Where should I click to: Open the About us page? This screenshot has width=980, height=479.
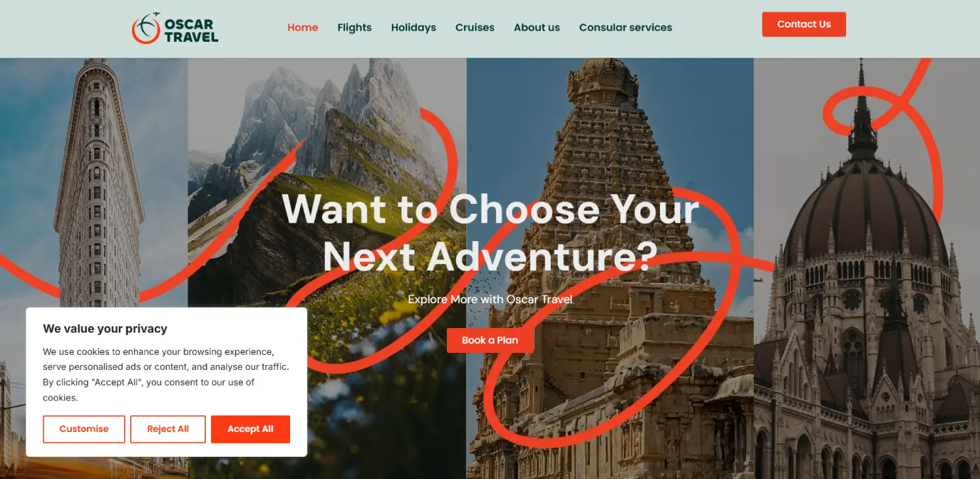coord(537,27)
